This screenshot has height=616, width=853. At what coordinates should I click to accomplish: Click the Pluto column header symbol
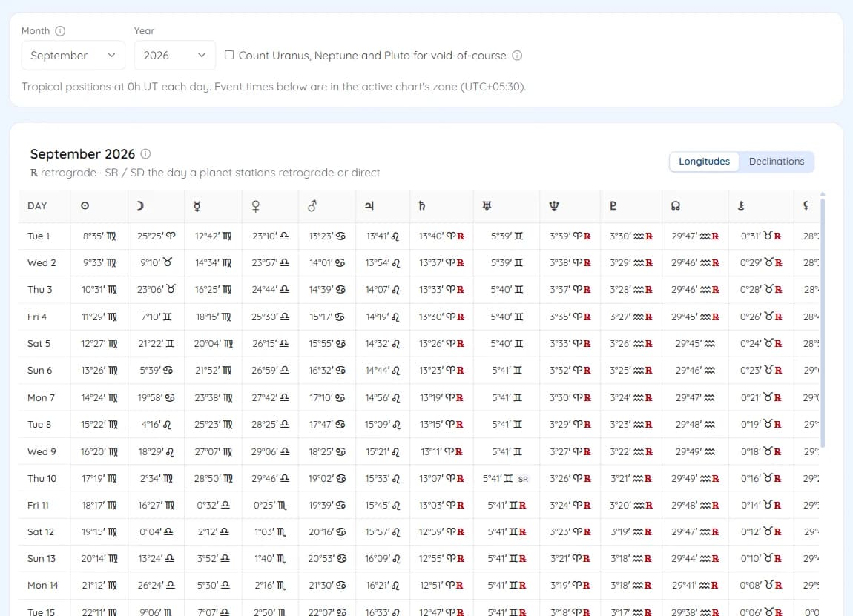point(613,205)
